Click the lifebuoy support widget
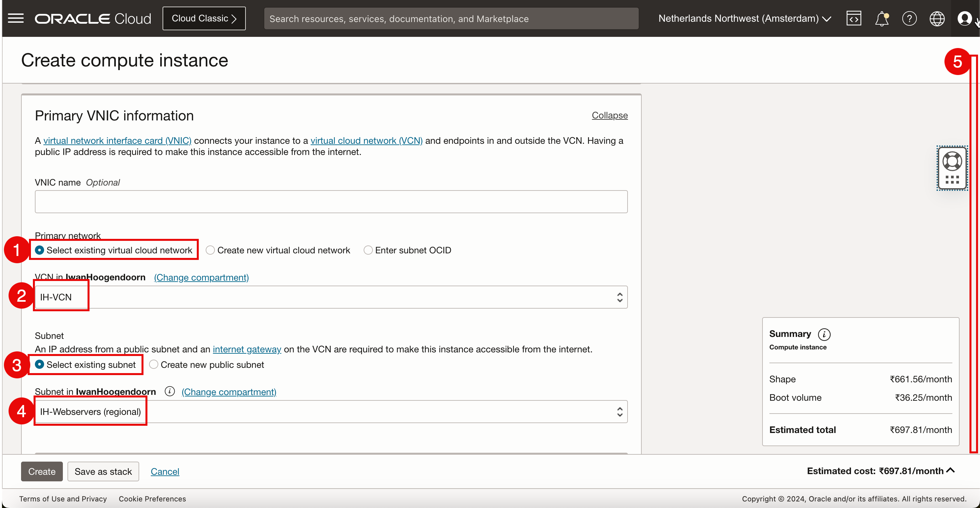 [952, 162]
